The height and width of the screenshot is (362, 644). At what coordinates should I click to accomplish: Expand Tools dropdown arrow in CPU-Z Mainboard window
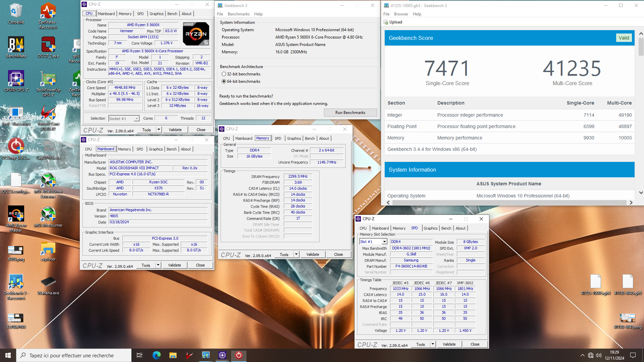point(158,265)
